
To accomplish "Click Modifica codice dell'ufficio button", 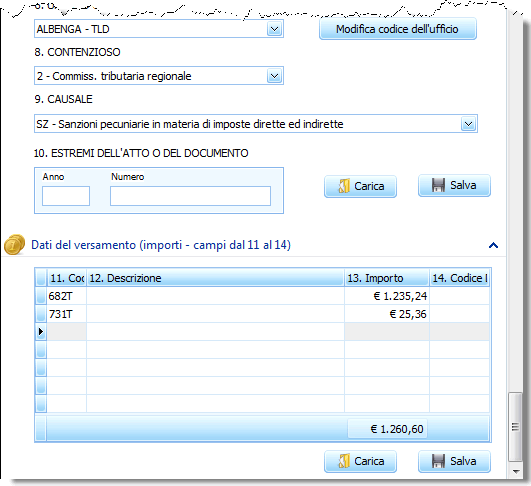I will coord(398,29).
